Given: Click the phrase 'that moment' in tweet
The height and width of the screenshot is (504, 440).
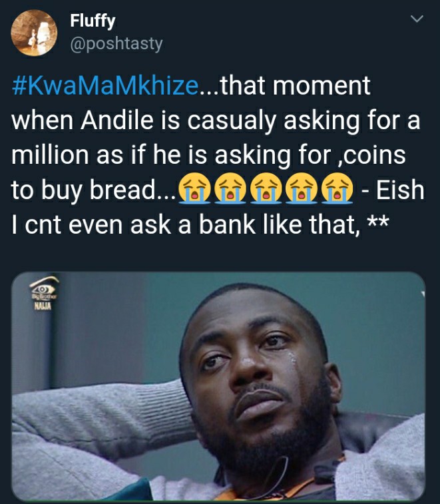Looking at the screenshot, I should [x=296, y=86].
